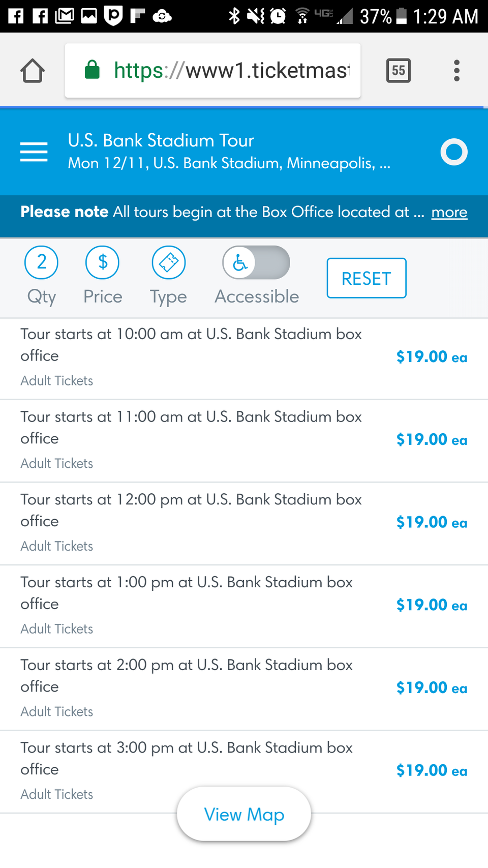488x868 pixels.
Task: Pick the 1:00 pm tour listing
Action: point(191,605)
